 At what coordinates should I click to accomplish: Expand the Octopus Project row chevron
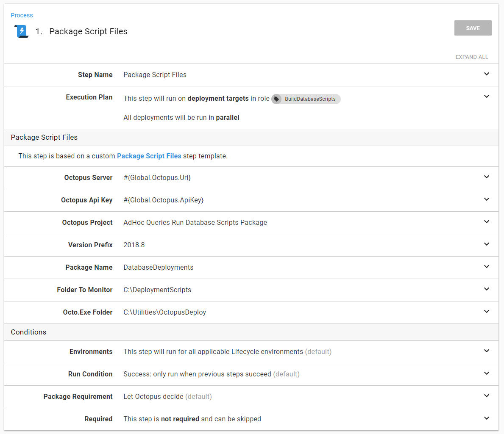click(486, 222)
